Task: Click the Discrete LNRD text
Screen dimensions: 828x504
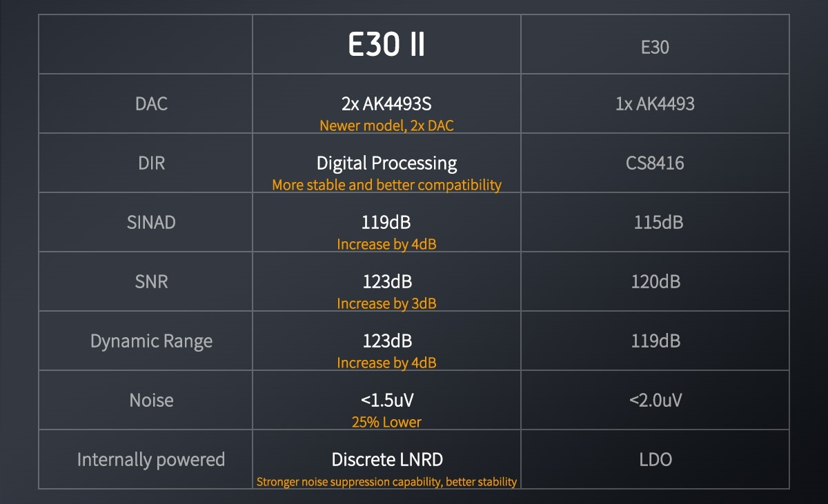Action: coord(386,460)
